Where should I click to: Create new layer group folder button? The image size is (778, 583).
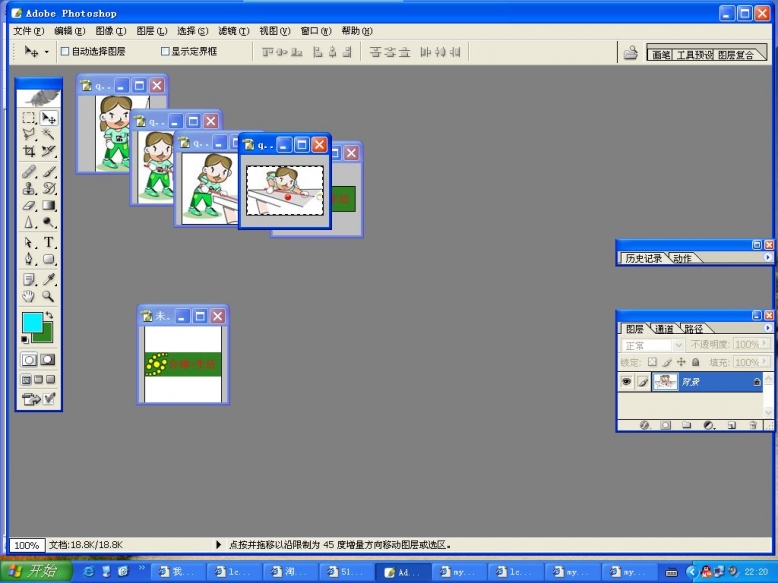tap(687, 425)
